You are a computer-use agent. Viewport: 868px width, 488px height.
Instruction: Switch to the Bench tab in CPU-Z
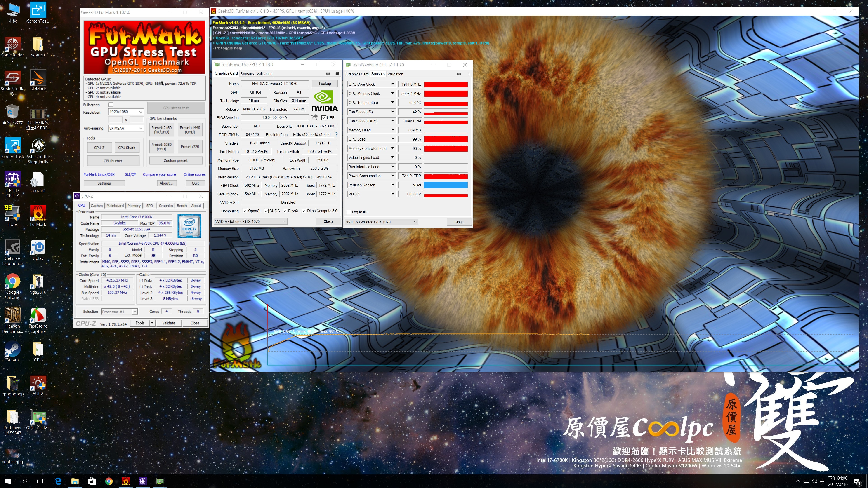point(182,205)
